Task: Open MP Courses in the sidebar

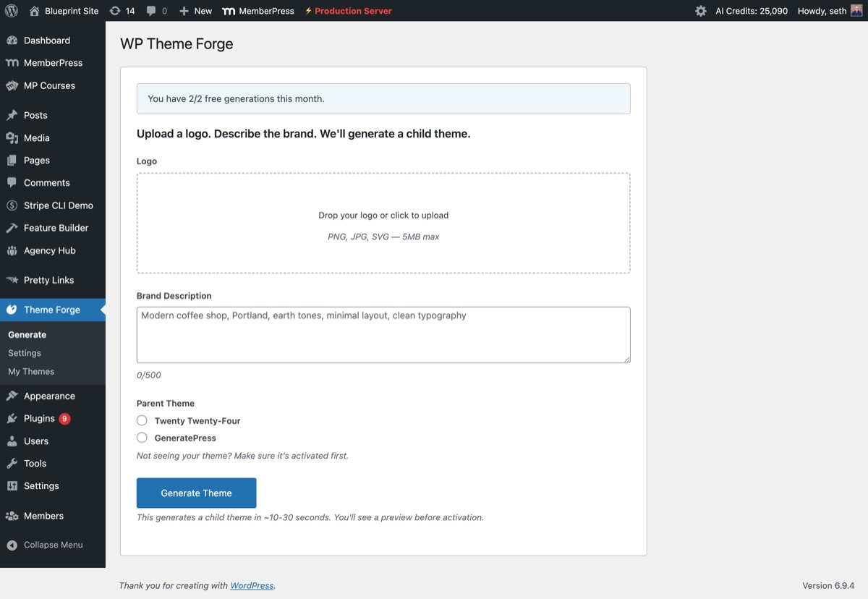Action: pyautogui.click(x=50, y=85)
